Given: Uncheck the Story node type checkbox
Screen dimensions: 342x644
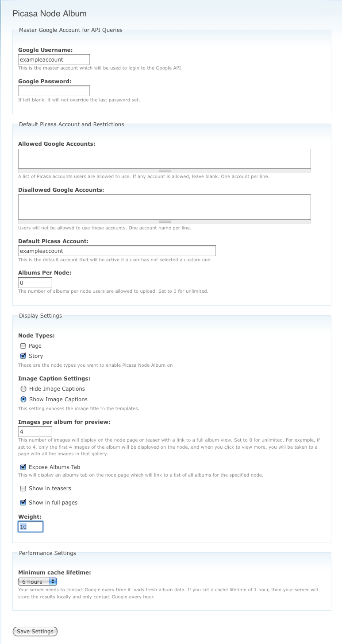Looking at the screenshot, I should 23,356.
